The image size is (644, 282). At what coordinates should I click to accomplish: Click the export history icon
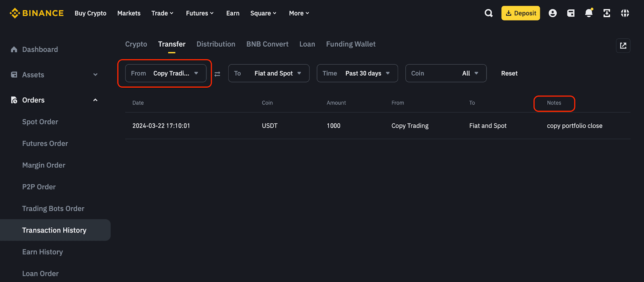pyautogui.click(x=623, y=45)
